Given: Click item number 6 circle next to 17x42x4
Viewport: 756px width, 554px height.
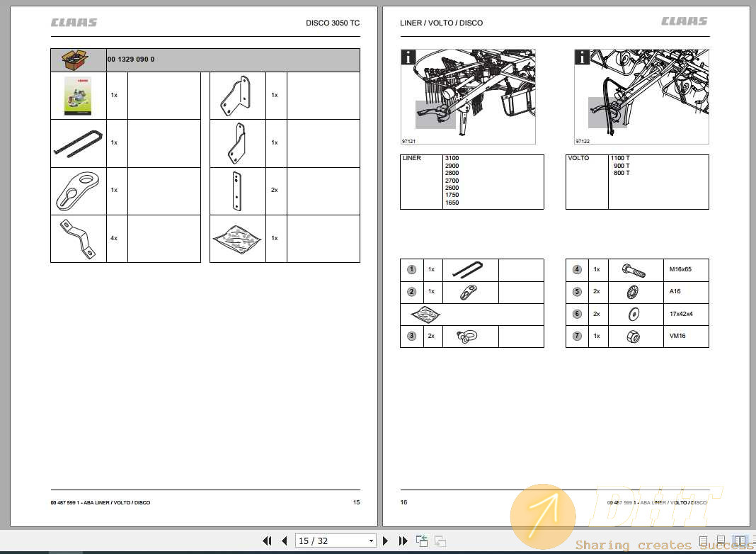Looking at the screenshot, I should (x=577, y=314).
